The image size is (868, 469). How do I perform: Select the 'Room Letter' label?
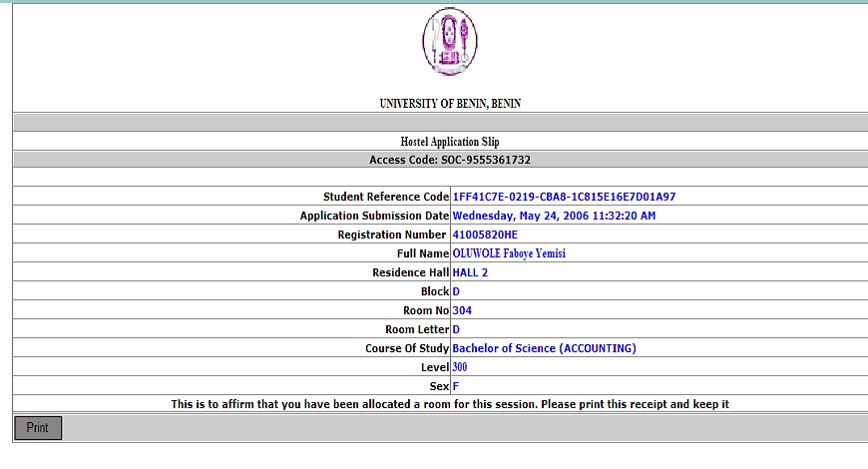[417, 329]
